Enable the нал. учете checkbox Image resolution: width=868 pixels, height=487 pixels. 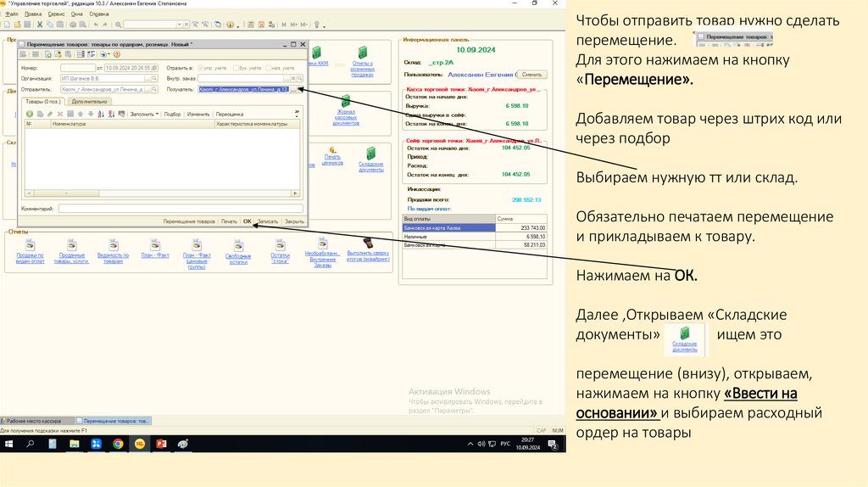click(270, 67)
